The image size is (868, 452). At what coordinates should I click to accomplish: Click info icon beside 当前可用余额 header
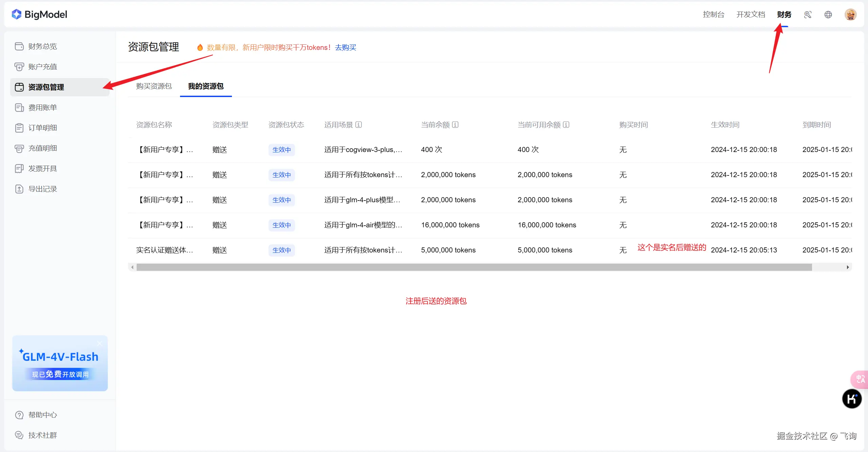(566, 125)
